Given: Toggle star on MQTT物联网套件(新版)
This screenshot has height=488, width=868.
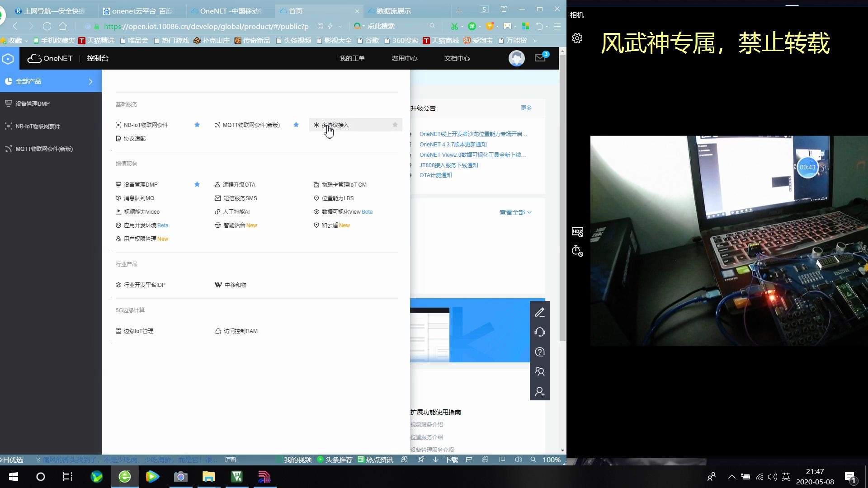Looking at the screenshot, I should [296, 125].
